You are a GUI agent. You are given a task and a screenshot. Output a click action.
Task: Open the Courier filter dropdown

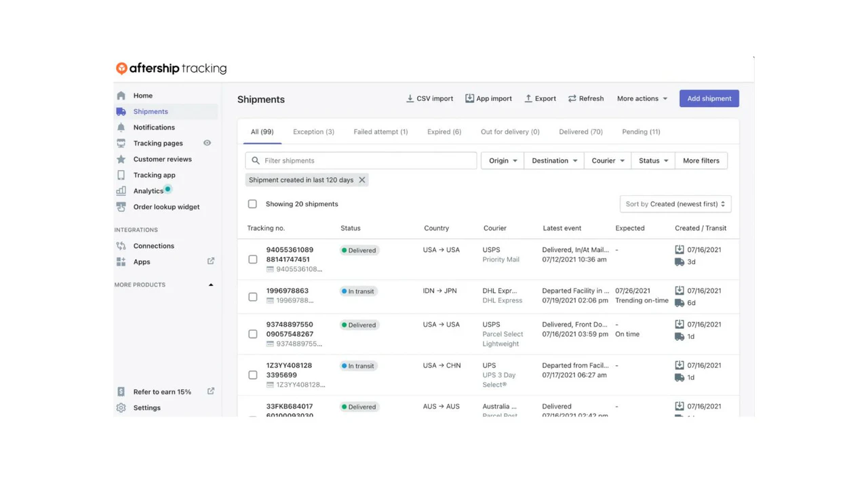608,161
